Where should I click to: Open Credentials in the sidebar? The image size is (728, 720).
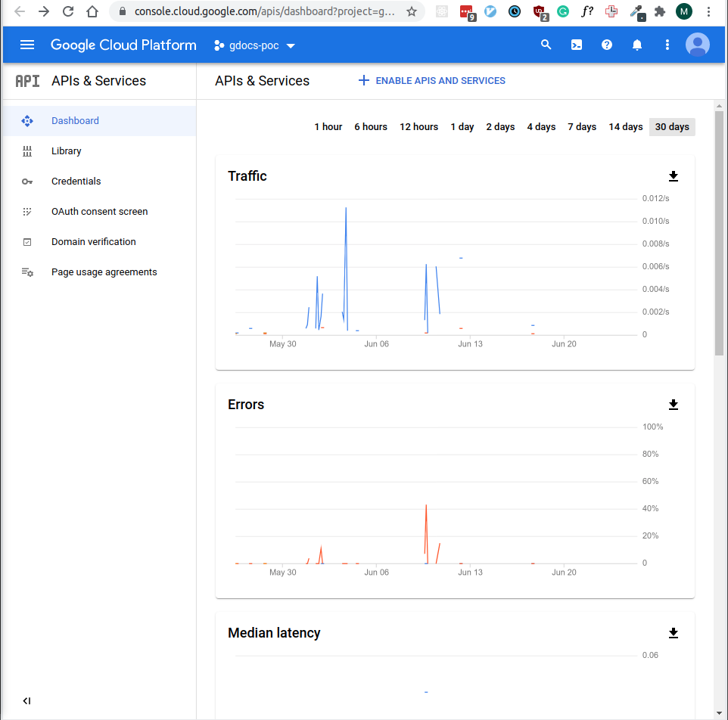99,182
